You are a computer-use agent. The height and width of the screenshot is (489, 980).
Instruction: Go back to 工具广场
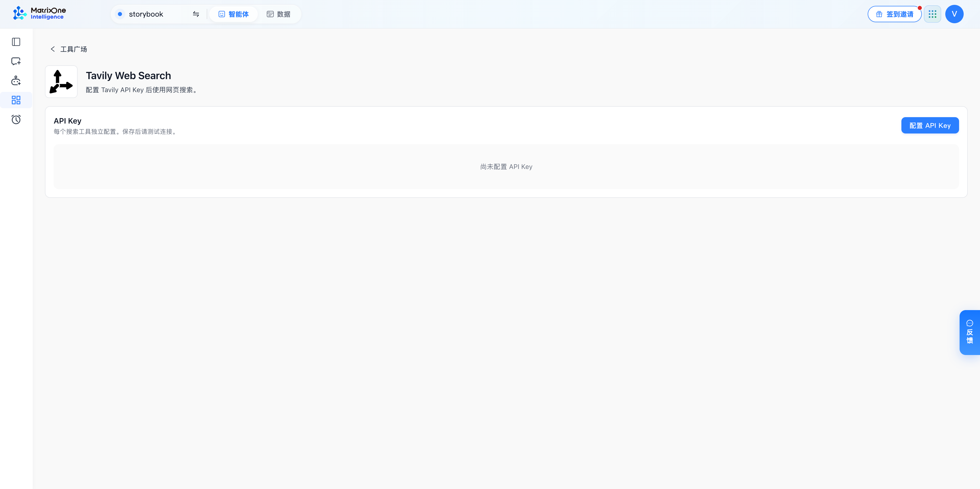(69, 49)
